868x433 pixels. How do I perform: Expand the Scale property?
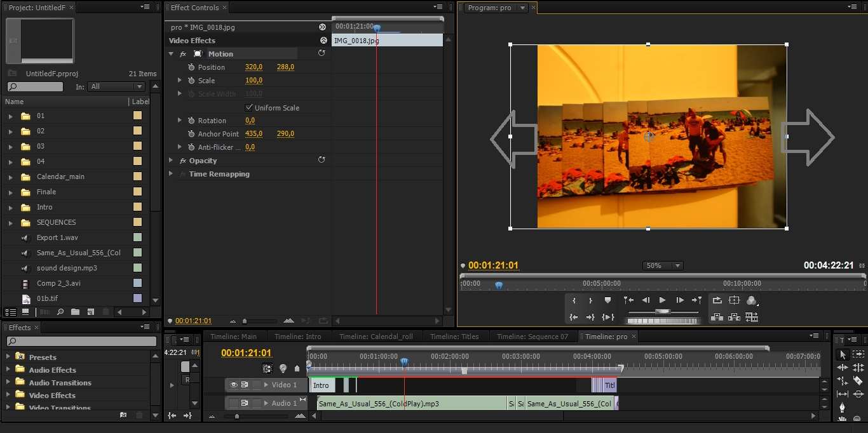180,81
